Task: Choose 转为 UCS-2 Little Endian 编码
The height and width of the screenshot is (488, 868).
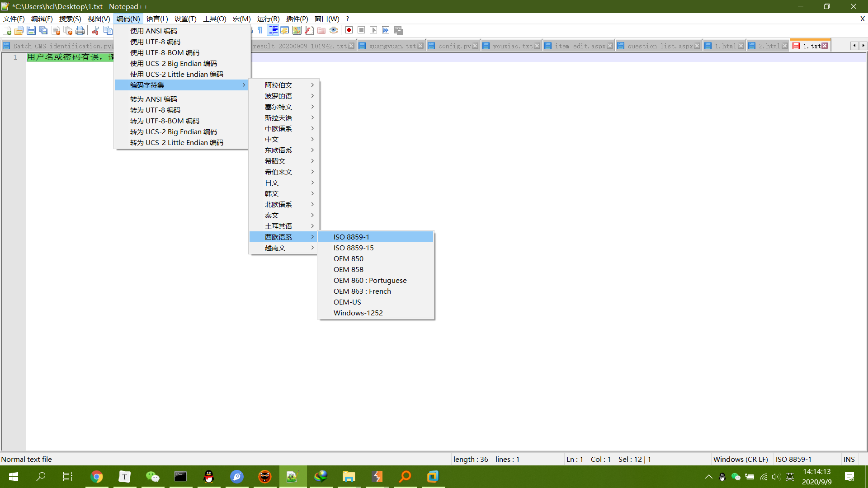Action: [182, 142]
